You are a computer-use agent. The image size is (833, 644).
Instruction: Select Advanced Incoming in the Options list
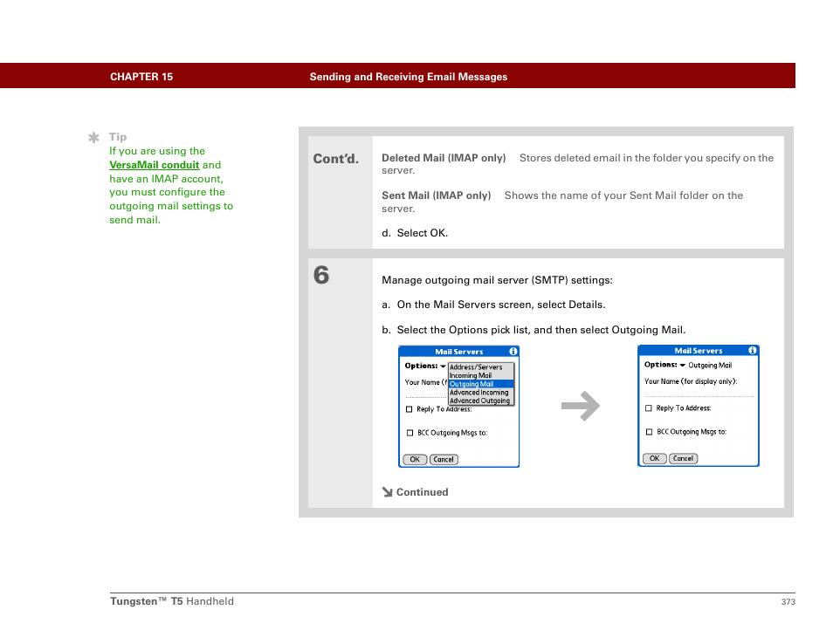tap(481, 393)
